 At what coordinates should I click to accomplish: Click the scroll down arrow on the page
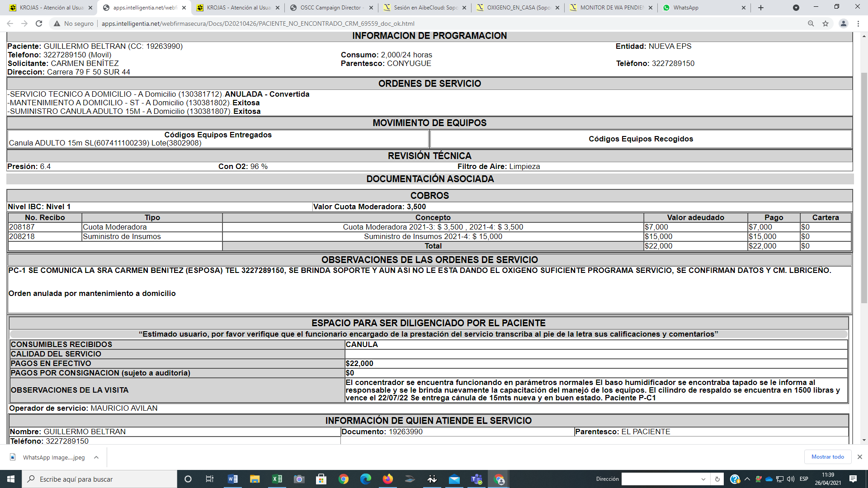point(864,440)
